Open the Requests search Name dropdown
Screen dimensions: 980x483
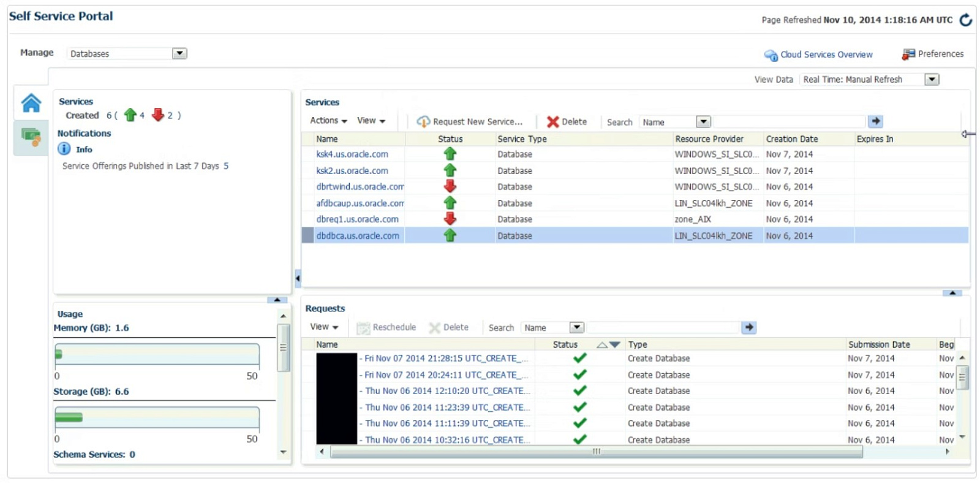click(x=576, y=327)
